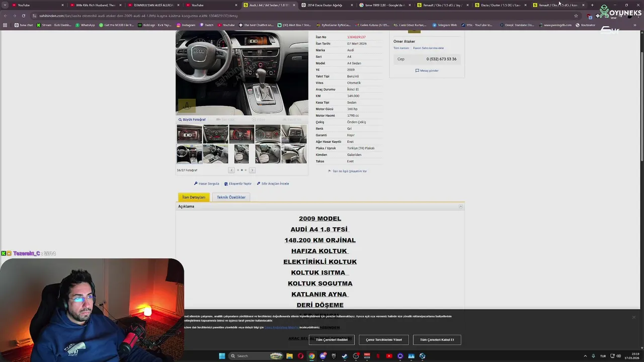
Task: Switch to the Teknik Özellikler tab
Action: pyautogui.click(x=231, y=197)
